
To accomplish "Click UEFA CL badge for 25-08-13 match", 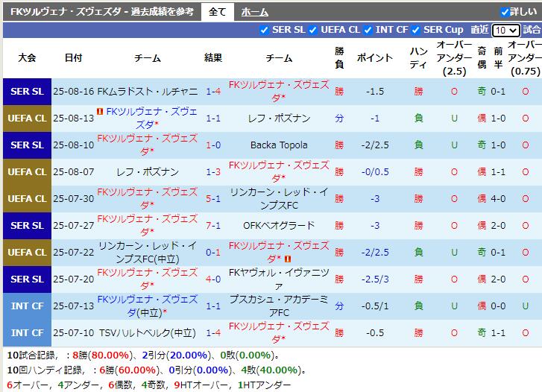I will click(x=28, y=118).
